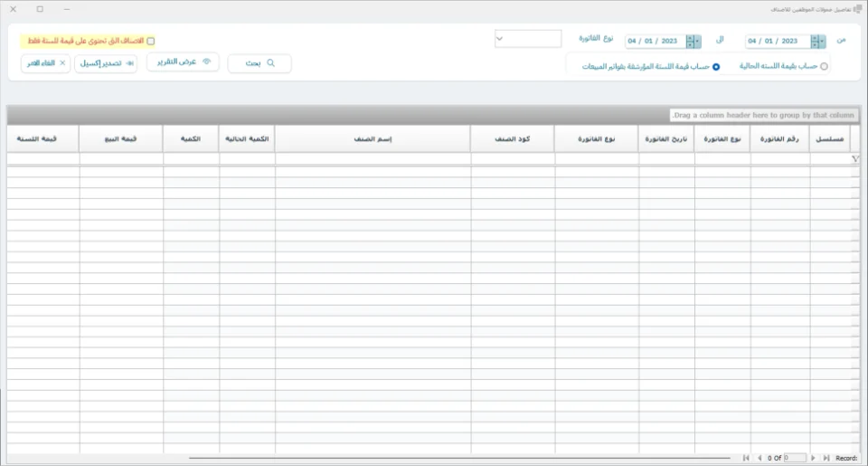Click the horizontal scrollbar under grid
Viewport: 868px width, 466px height.
pos(459,458)
